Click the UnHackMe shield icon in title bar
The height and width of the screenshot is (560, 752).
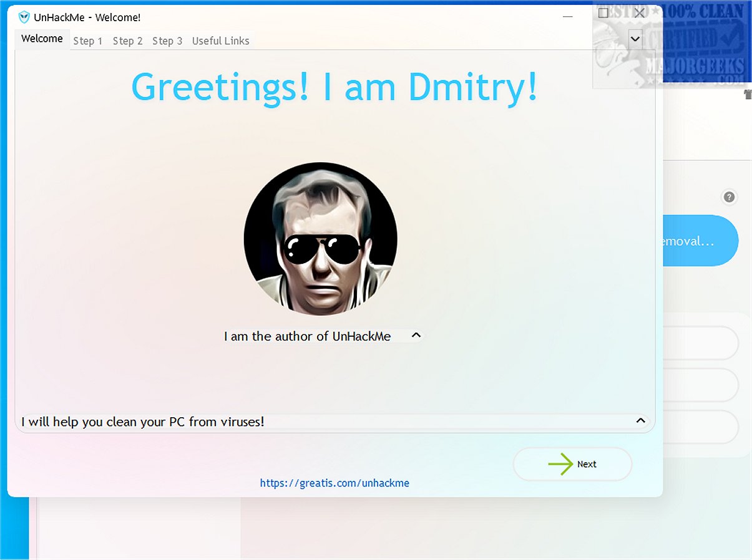(24, 17)
